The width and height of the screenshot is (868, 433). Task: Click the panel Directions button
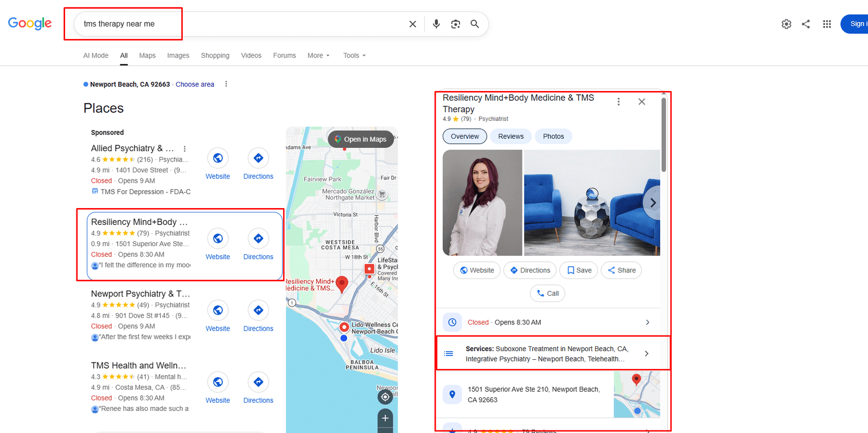529,270
